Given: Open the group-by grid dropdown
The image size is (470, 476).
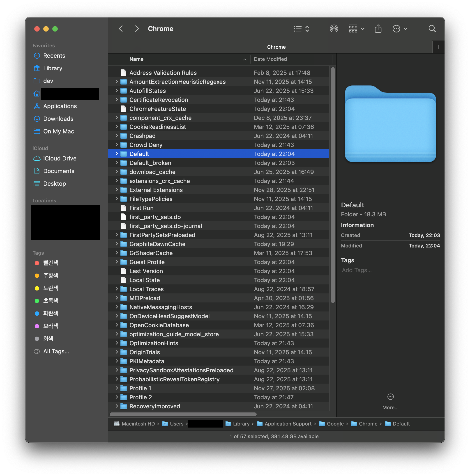Looking at the screenshot, I should [x=356, y=29].
